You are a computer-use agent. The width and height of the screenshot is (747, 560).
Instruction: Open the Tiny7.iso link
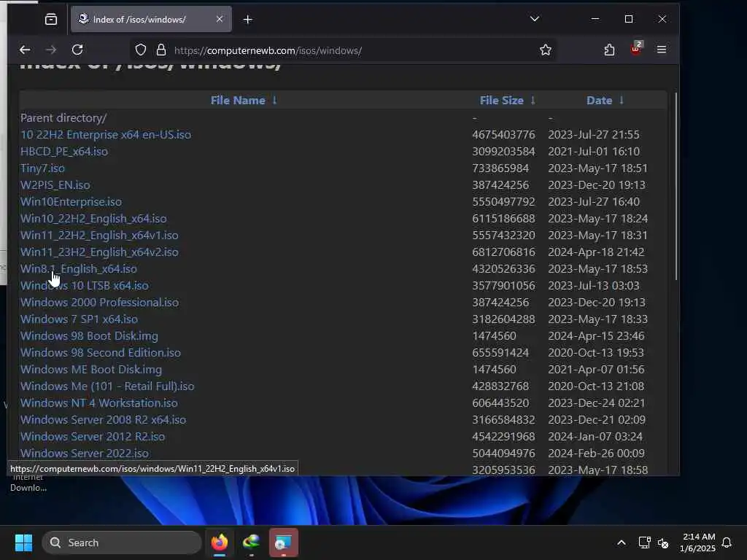pyautogui.click(x=42, y=168)
